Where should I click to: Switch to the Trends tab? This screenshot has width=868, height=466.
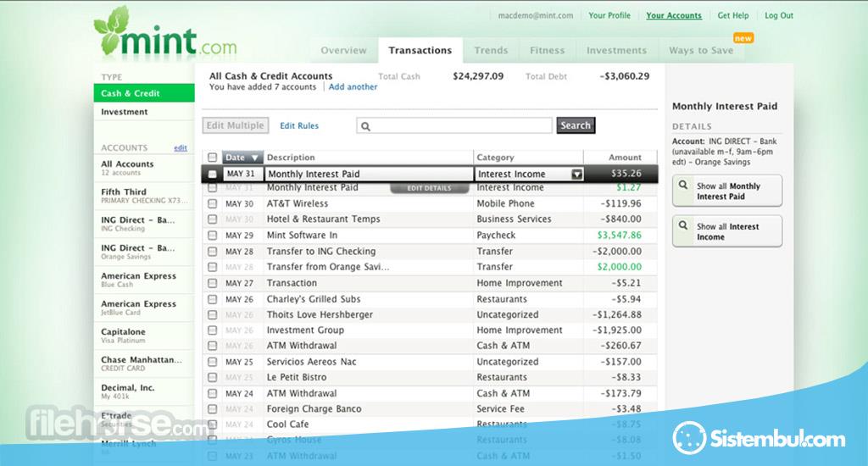click(x=491, y=50)
